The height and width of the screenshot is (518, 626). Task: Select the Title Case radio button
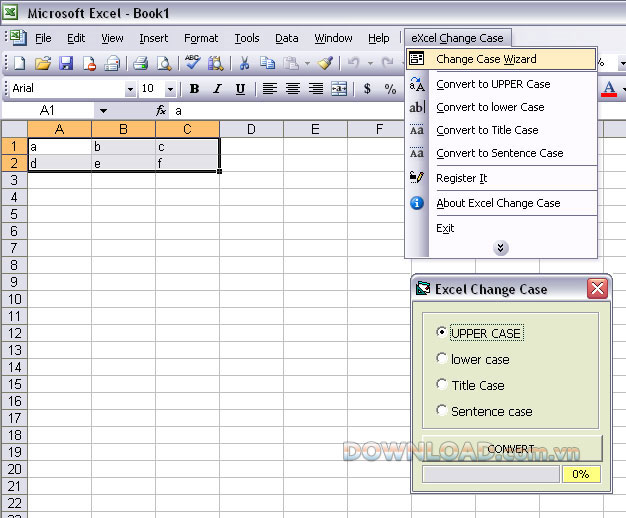click(x=441, y=384)
